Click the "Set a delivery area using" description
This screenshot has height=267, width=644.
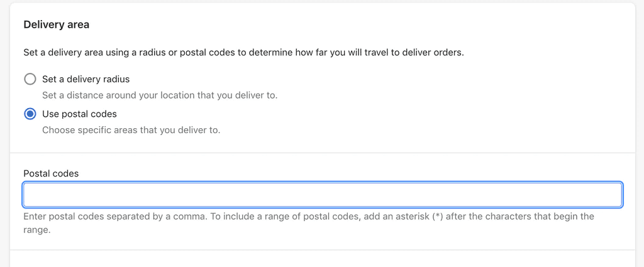(x=75, y=52)
